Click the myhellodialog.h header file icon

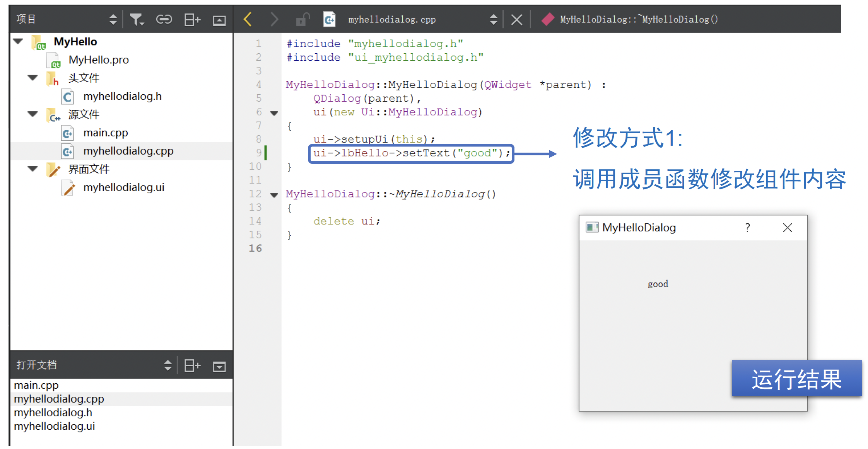[68, 97]
